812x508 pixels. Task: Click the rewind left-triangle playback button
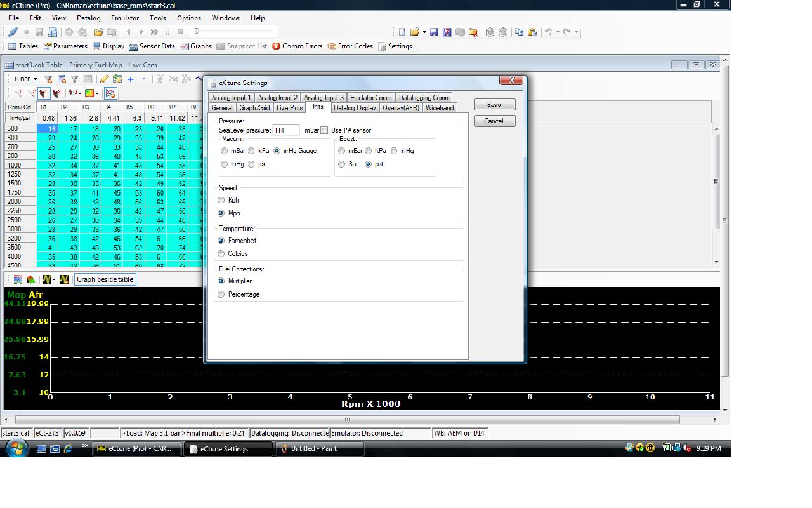click(129, 32)
